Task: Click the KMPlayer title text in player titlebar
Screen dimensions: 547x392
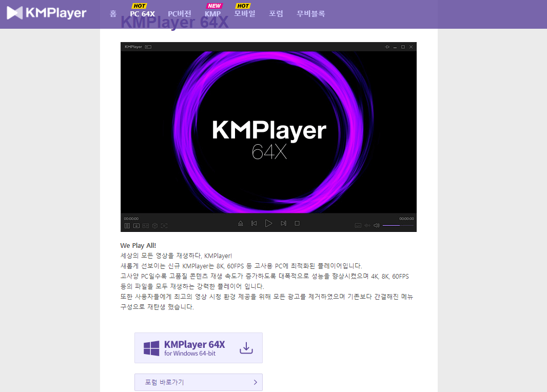Action: pyautogui.click(x=133, y=47)
